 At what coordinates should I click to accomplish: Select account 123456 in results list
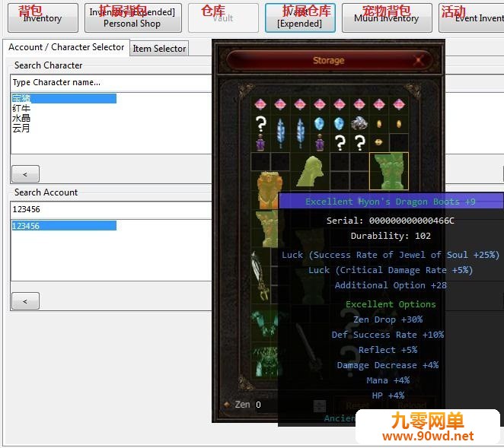(64, 226)
